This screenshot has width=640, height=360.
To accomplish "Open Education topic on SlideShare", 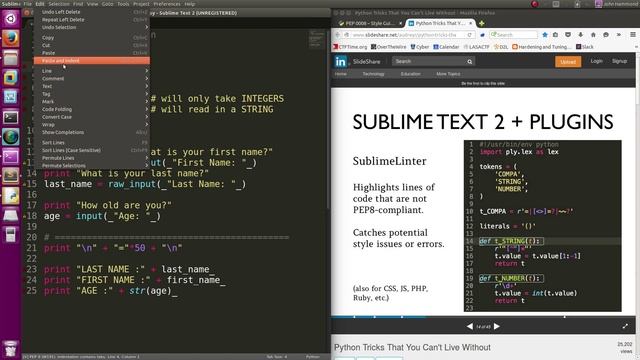I will [410, 74].
